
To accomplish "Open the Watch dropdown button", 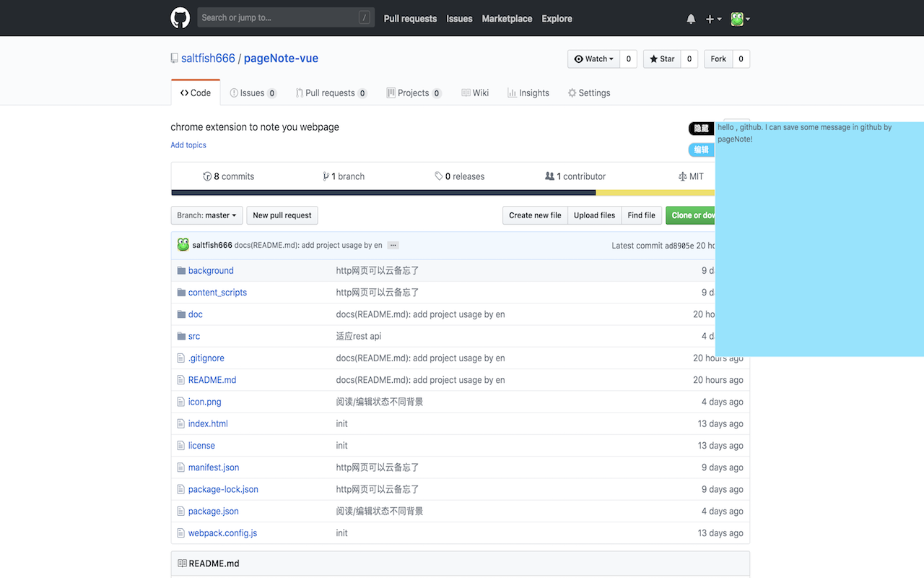I will [x=593, y=59].
